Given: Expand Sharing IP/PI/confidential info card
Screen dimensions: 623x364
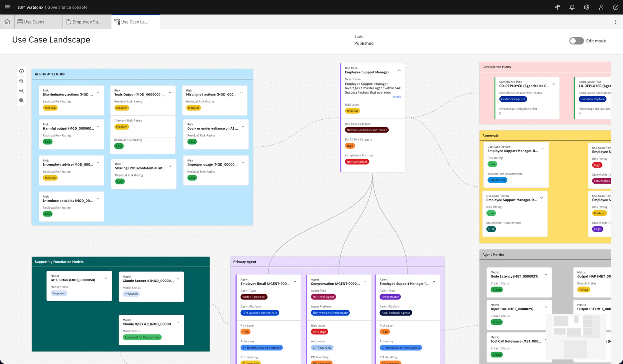Looking at the screenshot, I should coord(171,166).
